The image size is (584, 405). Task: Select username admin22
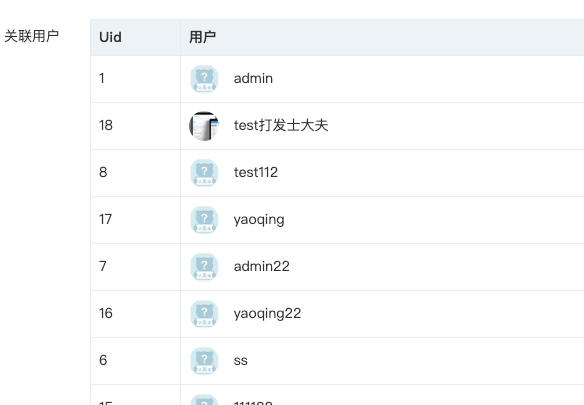click(x=261, y=266)
